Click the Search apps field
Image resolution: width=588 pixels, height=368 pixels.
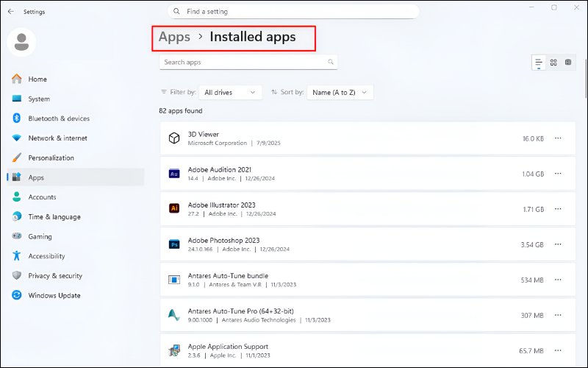(248, 62)
